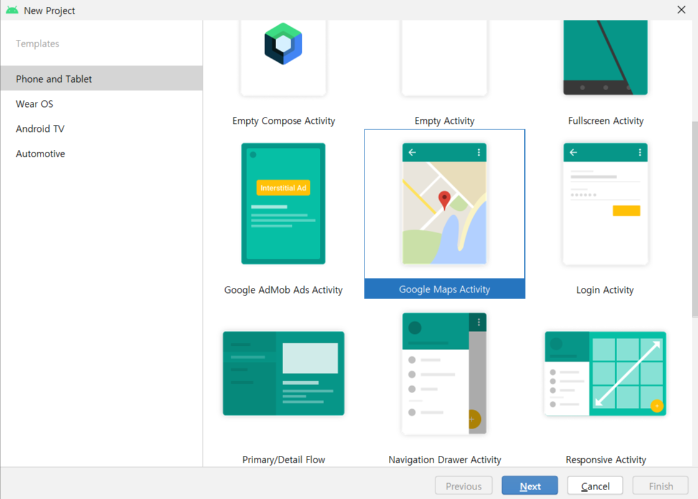The width and height of the screenshot is (698, 499).
Task: Open the Android TV template category
Action: [101, 129]
